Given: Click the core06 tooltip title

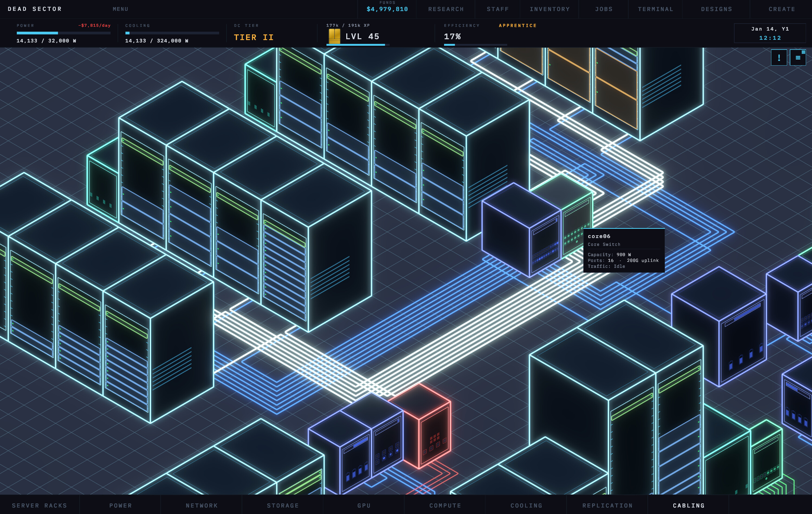Looking at the screenshot, I should click(599, 236).
